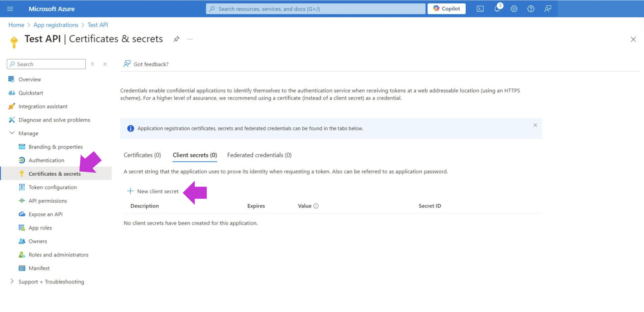Image resolution: width=644 pixels, height=312 pixels.
Task: Expand Support + Troubleshooting section
Action: [12, 281]
